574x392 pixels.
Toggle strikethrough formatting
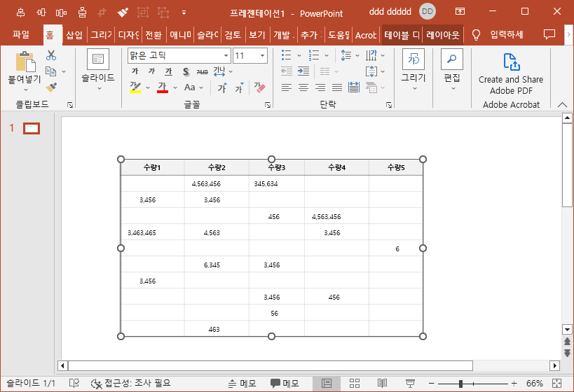click(x=202, y=71)
